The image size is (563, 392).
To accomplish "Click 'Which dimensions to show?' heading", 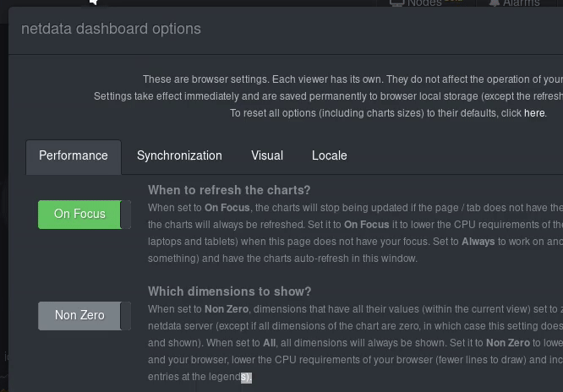I will click(x=229, y=291).
